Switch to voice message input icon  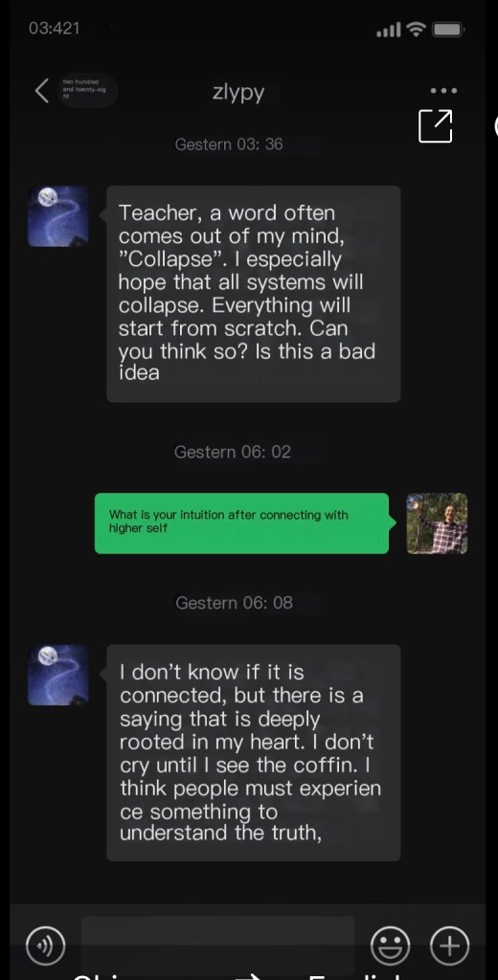pos(46,945)
